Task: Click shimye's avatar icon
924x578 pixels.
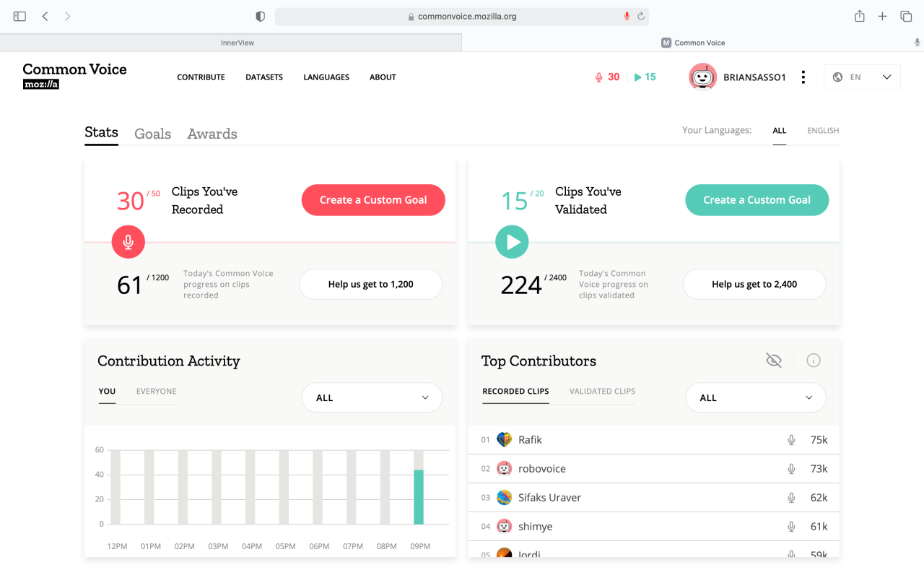Action: coord(505,526)
